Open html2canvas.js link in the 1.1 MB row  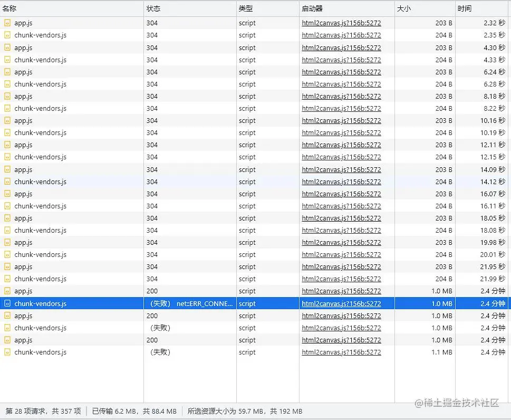pyautogui.click(x=341, y=352)
